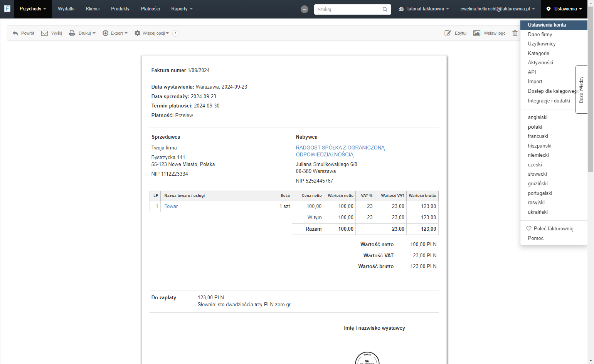The height and width of the screenshot is (364, 594).
Task: Click the Powrót back arrow icon
Action: coord(15,34)
